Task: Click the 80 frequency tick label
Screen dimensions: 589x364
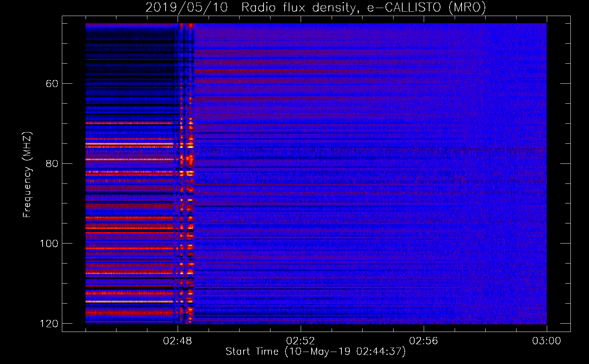Action: (52, 163)
